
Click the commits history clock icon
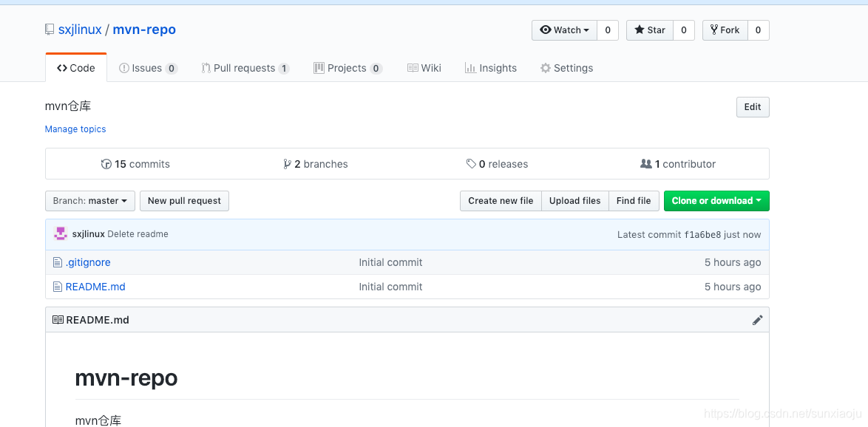click(x=106, y=164)
